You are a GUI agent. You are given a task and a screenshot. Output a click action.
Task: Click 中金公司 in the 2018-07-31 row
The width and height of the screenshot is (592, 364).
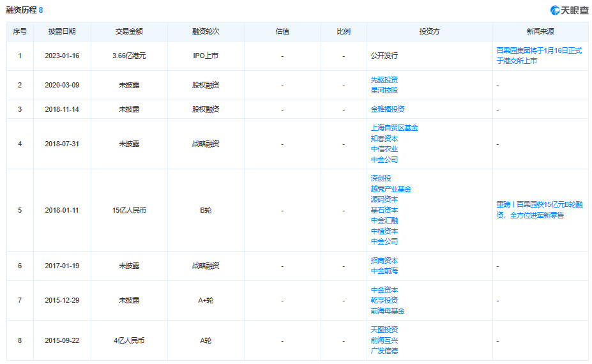coord(384,160)
